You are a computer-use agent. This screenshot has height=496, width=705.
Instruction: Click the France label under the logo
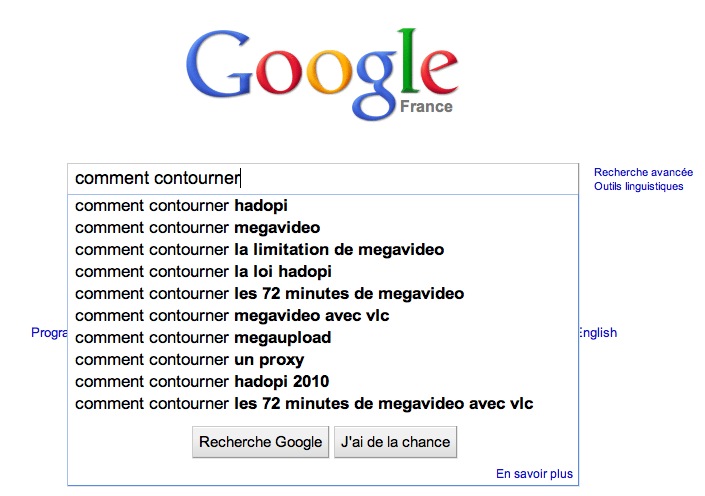point(426,106)
